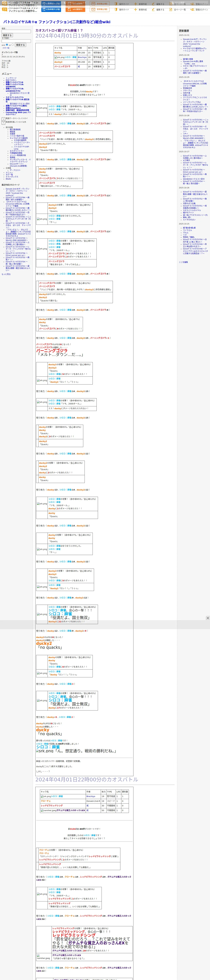Image resolution: width=210 pixels, height=980 pixels.
Task: Click もっと見る under recent pages
Action: point(6,274)
